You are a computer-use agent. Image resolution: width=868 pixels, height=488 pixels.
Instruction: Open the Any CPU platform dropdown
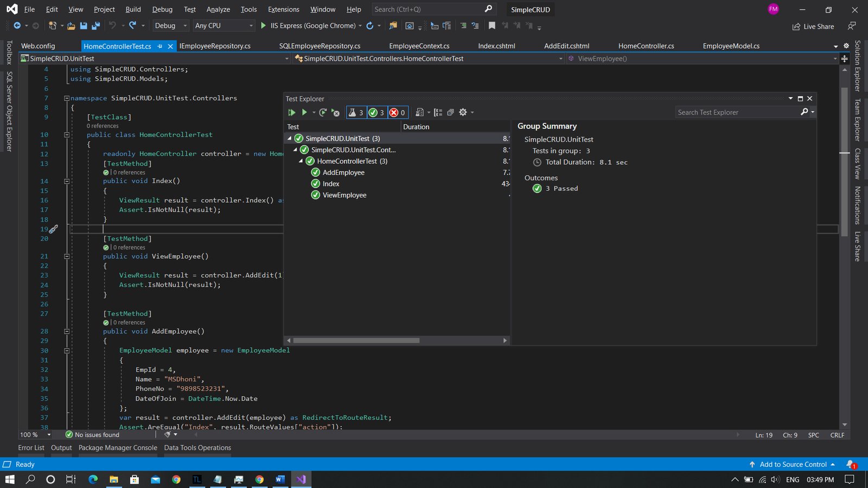(x=224, y=25)
